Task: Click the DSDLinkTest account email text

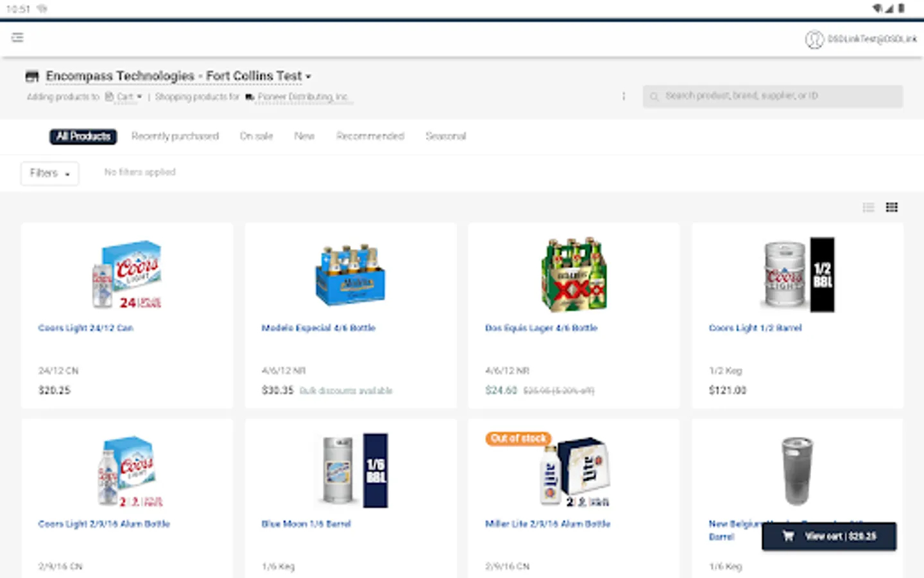Action: [x=872, y=39]
